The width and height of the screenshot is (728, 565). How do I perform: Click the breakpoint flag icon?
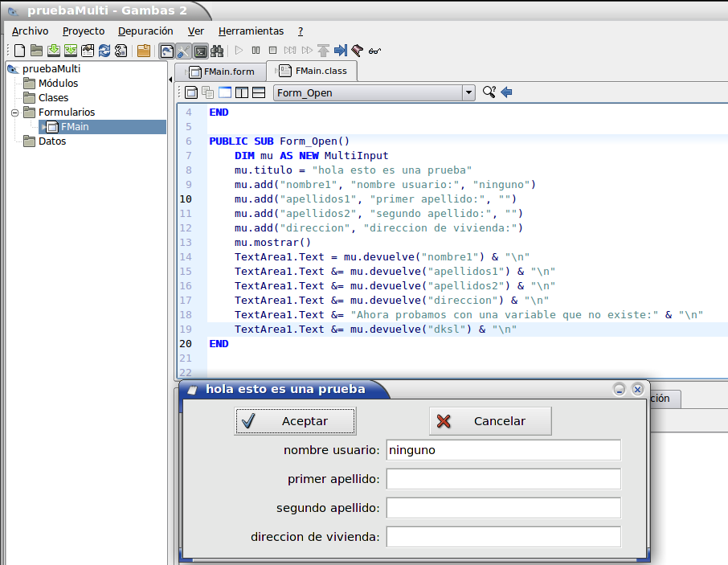click(x=357, y=50)
